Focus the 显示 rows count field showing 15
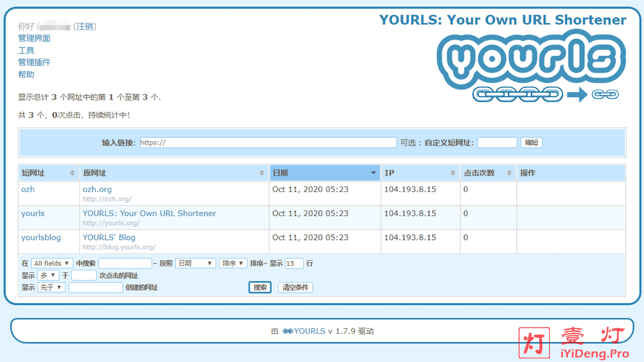Screen dimensions: 644x362 [294, 263]
